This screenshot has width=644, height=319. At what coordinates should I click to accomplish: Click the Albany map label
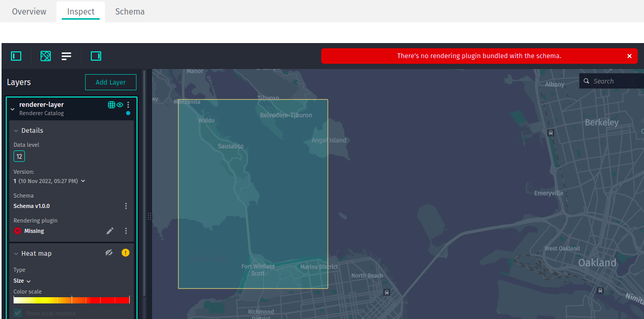(555, 84)
